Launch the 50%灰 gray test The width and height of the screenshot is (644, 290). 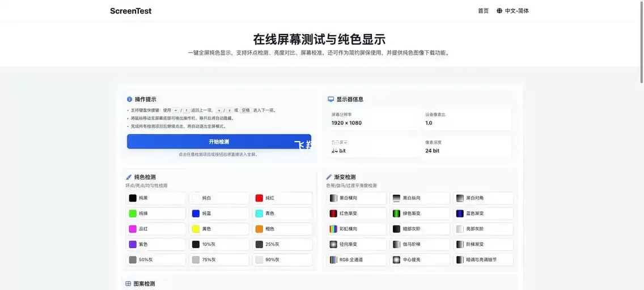point(156,259)
